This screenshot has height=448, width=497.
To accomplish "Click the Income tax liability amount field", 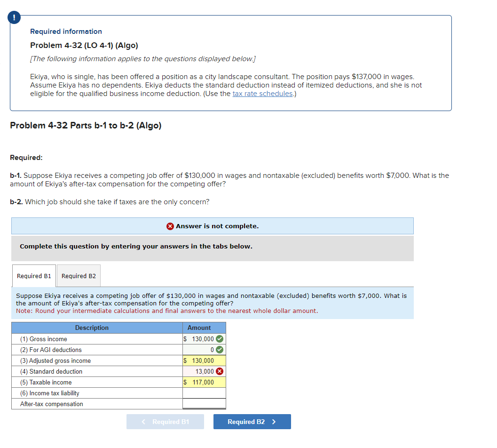I will [204, 393].
